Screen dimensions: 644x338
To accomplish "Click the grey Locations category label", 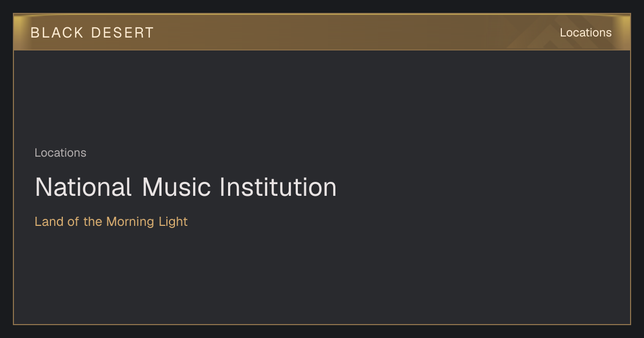I will (60, 153).
